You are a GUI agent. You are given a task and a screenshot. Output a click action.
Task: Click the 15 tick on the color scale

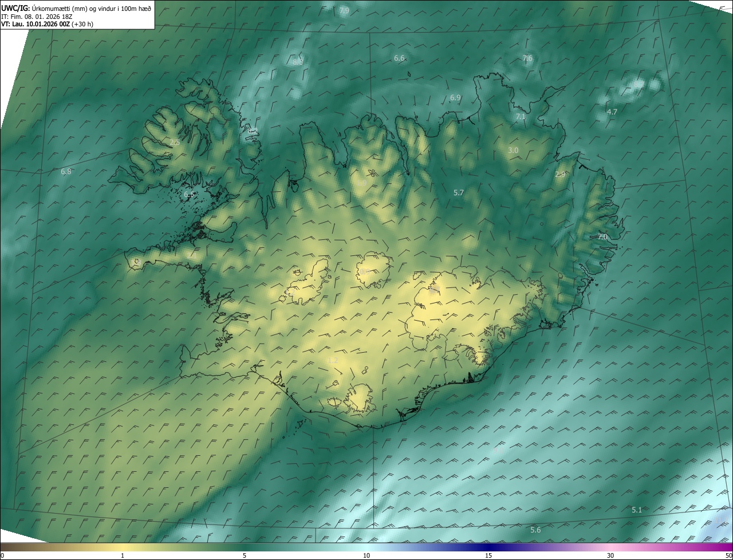point(488,555)
